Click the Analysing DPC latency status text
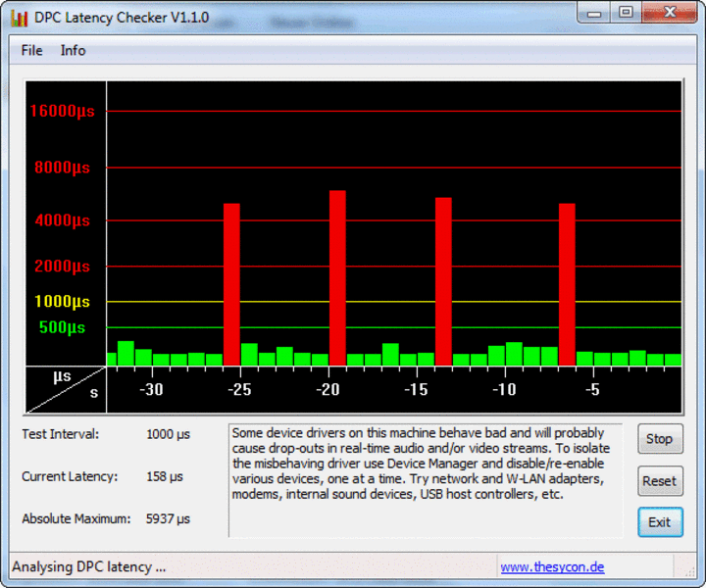The width and height of the screenshot is (706, 588). [x=88, y=566]
